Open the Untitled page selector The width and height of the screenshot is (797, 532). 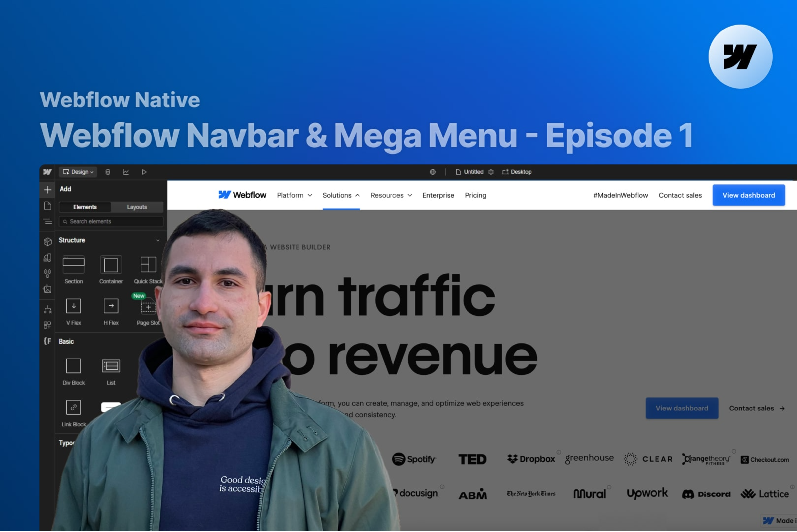(469, 172)
